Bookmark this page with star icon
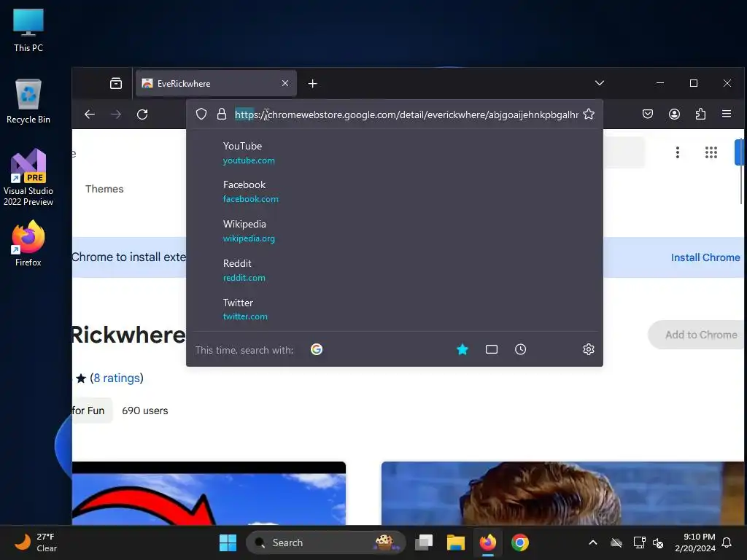The image size is (747, 560). (589, 114)
